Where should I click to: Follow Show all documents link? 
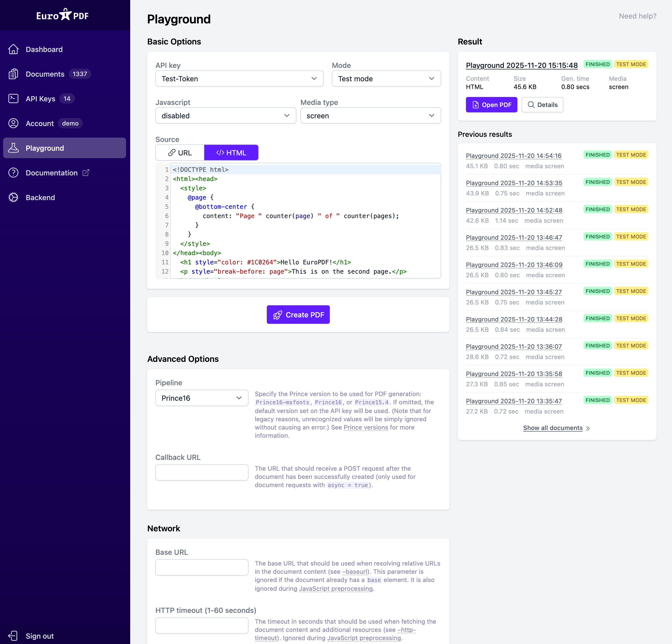(x=553, y=428)
